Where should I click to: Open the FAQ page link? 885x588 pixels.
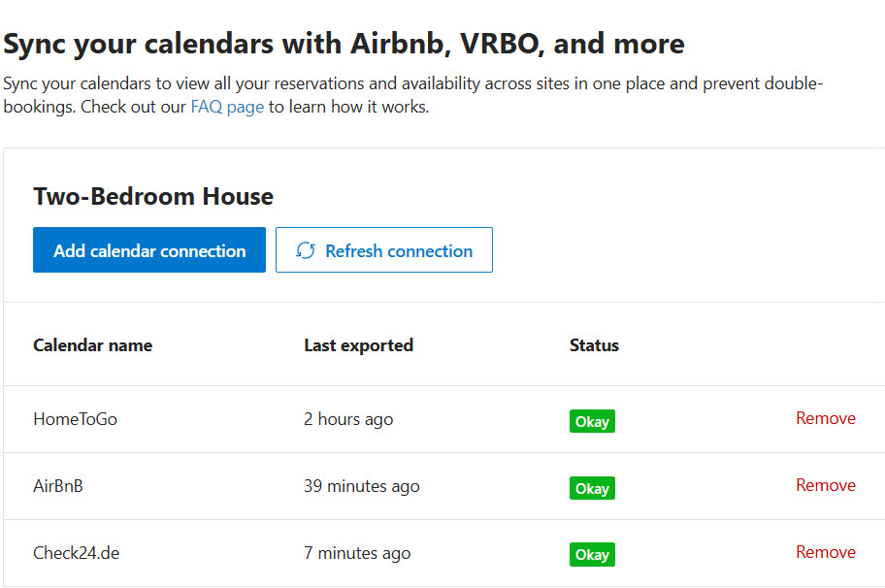tap(227, 107)
